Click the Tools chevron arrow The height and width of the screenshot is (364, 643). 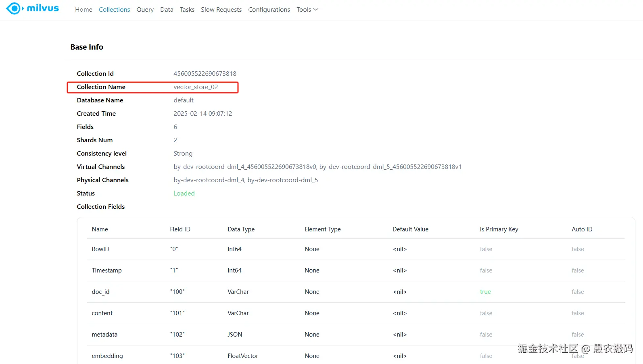(316, 9)
